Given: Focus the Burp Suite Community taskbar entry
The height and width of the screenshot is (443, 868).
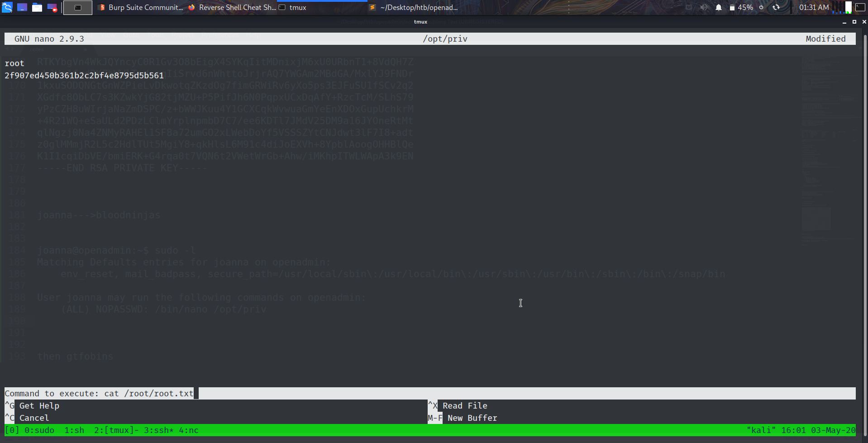Looking at the screenshot, I should coord(140,7).
